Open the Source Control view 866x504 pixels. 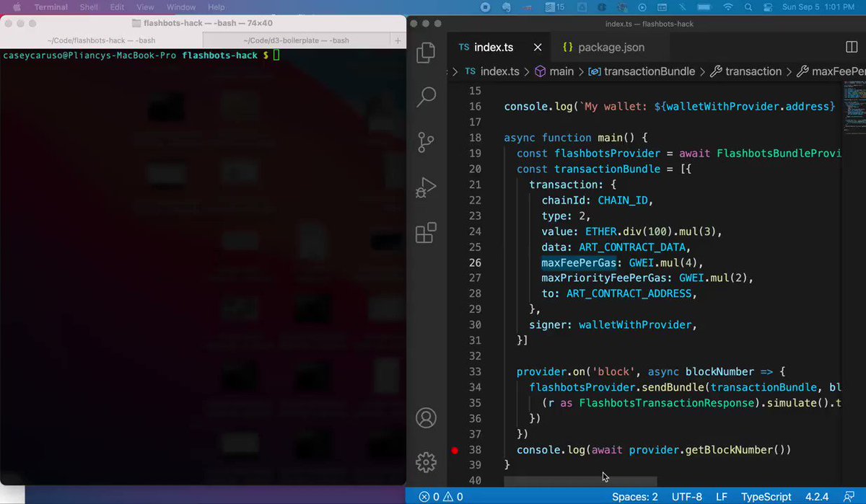(427, 142)
